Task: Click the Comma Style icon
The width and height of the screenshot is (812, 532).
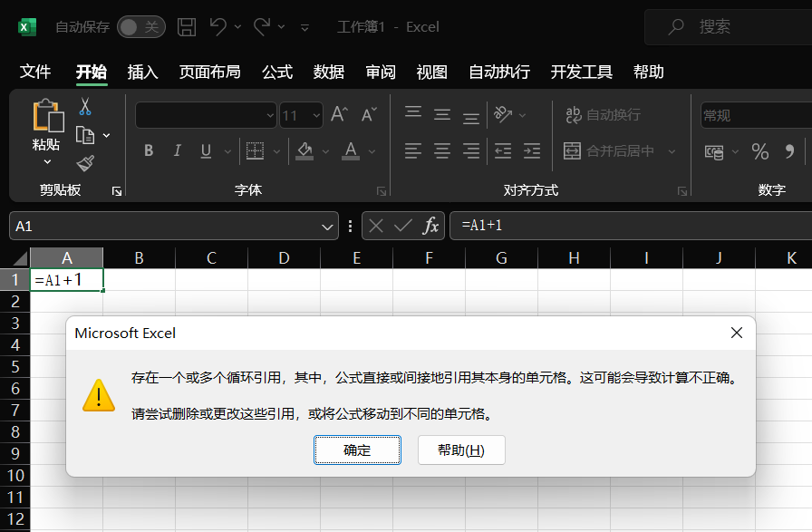Action: click(x=789, y=151)
